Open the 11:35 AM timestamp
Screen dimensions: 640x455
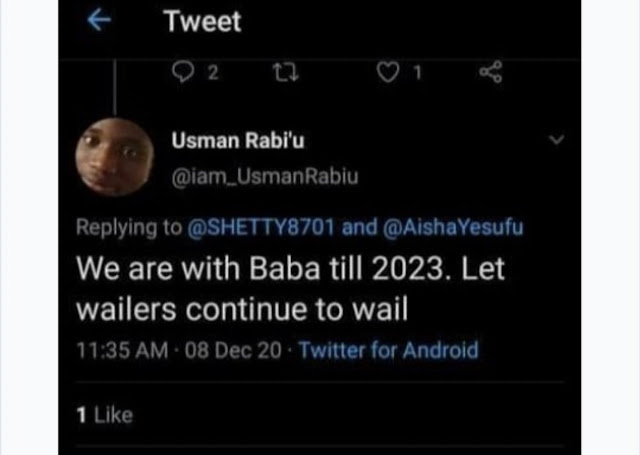pos(122,351)
